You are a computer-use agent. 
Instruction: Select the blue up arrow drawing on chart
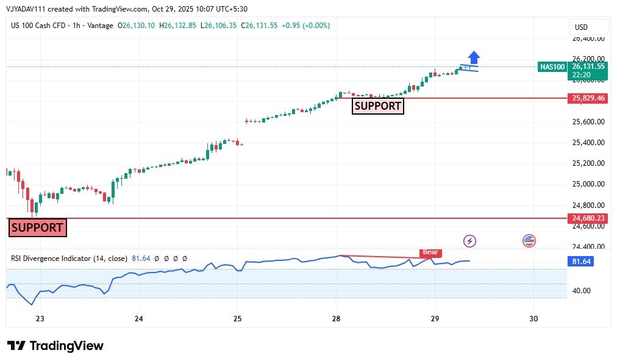point(474,57)
